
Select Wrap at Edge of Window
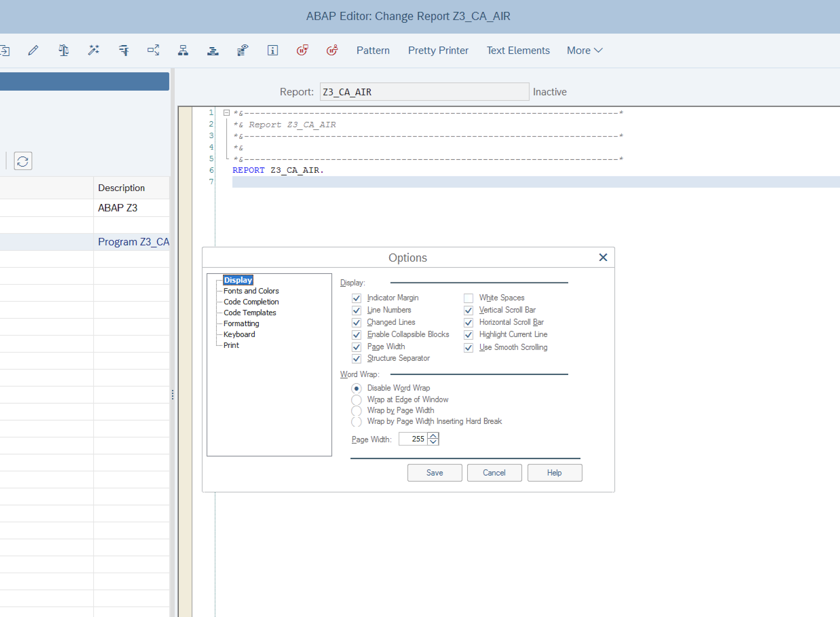[x=356, y=400]
